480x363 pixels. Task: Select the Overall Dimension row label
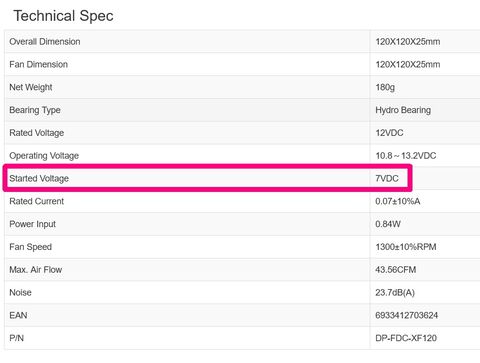point(45,42)
